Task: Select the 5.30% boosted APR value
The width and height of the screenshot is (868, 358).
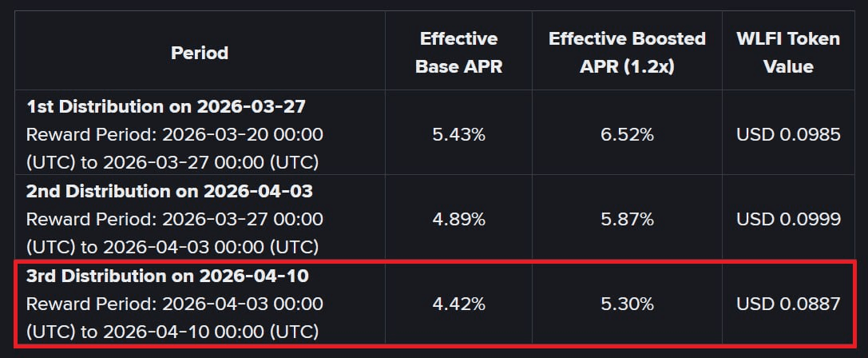Action: coord(627,304)
